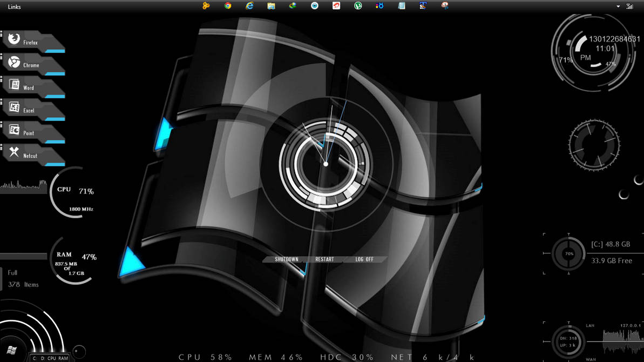Click the Windows Start orb
The width and height of the screenshot is (644, 362).
12,351
